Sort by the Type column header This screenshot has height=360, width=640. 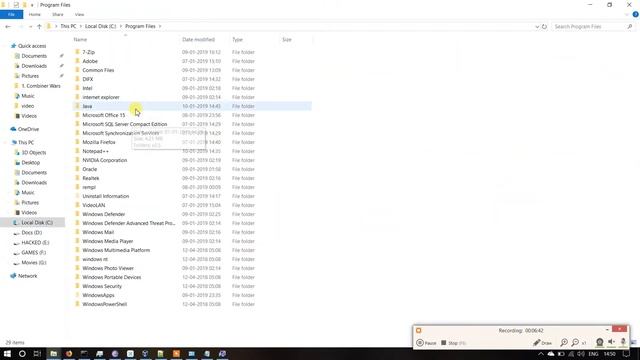[x=238, y=40]
